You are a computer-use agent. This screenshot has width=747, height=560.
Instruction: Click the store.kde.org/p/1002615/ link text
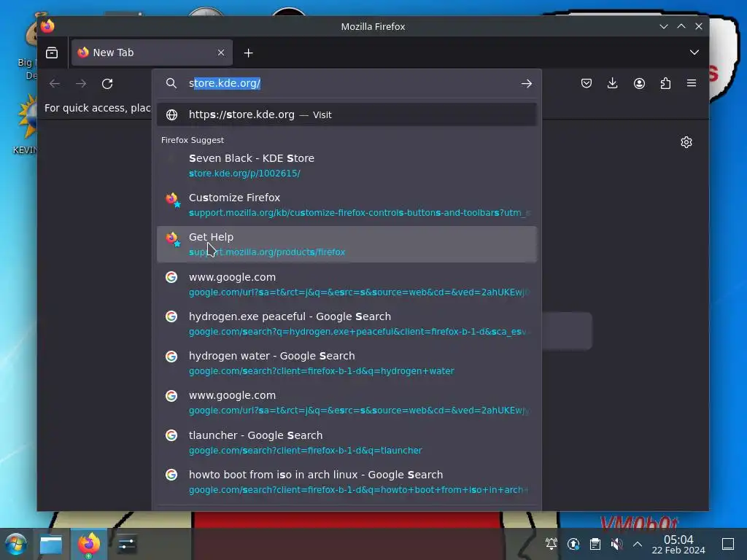point(244,174)
